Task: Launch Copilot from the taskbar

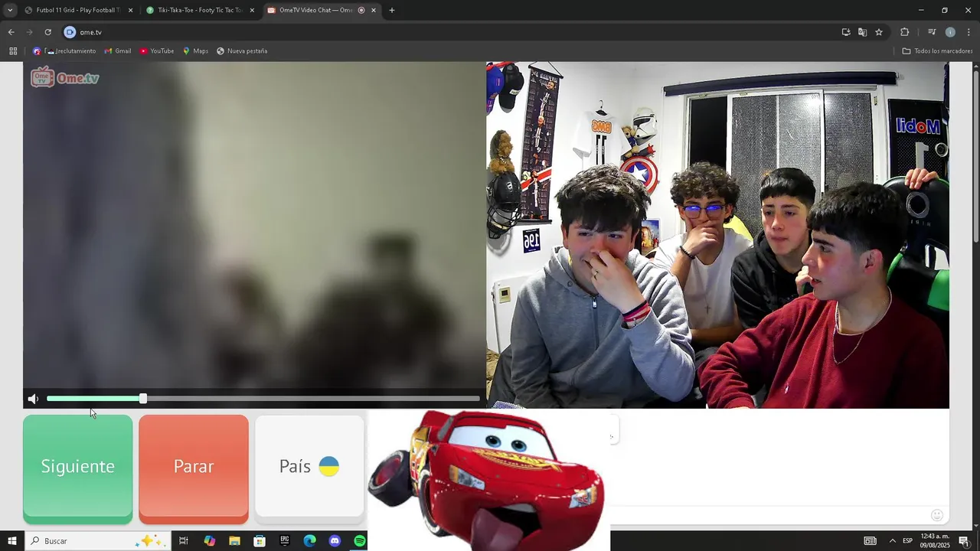Action: pyautogui.click(x=209, y=541)
